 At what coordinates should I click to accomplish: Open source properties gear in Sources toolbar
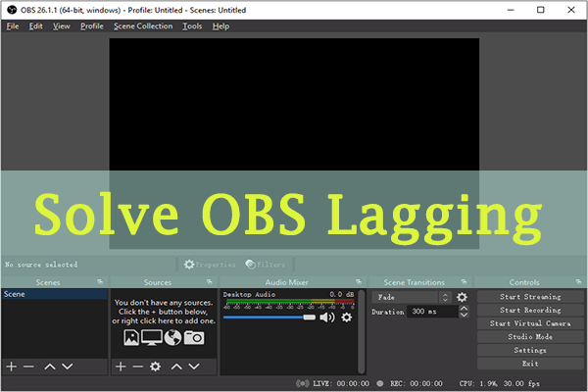155,367
